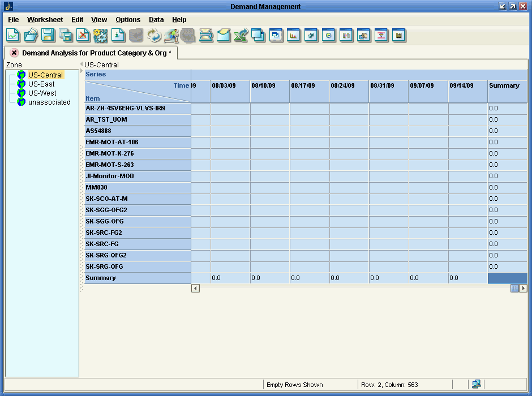Click the bar chart toolbar icon
532x396 pixels.
[x=294, y=35]
